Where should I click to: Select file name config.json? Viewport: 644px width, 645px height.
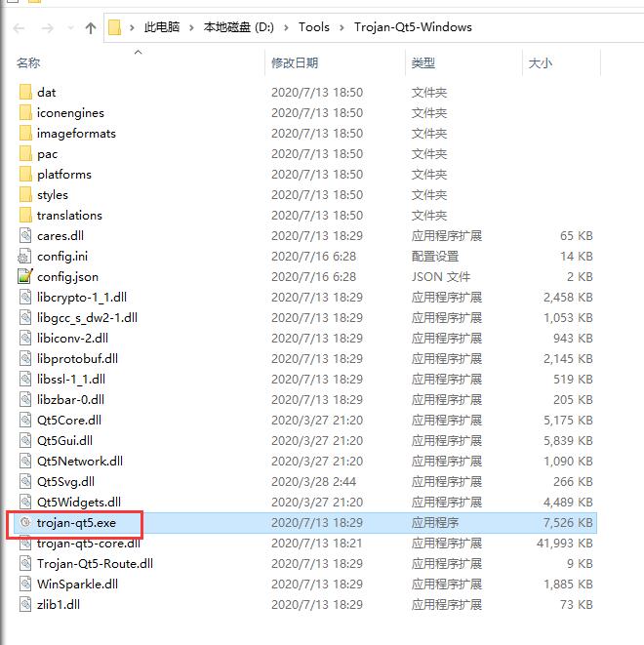(67, 277)
